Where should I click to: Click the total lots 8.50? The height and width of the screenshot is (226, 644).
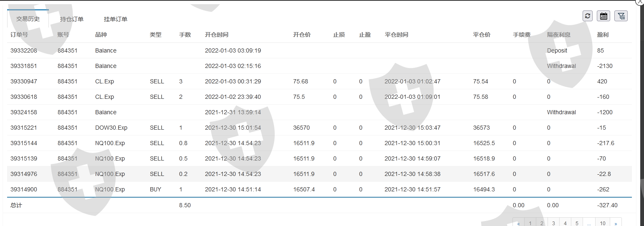185,205
